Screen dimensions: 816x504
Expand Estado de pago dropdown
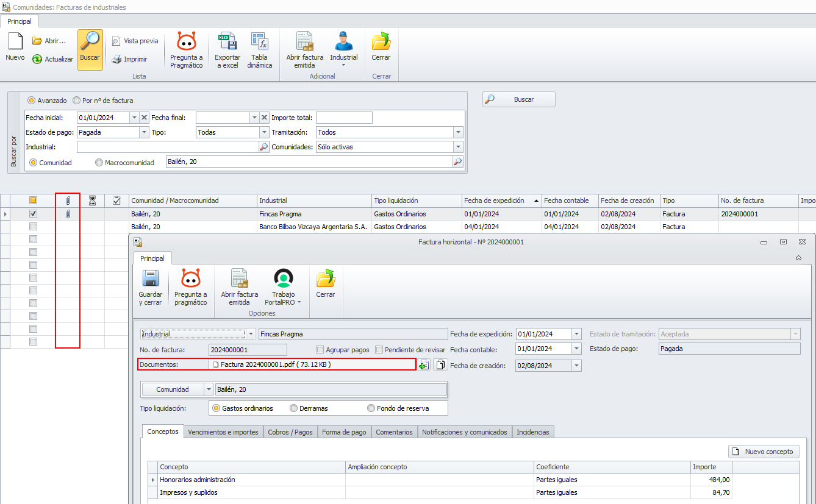(144, 132)
